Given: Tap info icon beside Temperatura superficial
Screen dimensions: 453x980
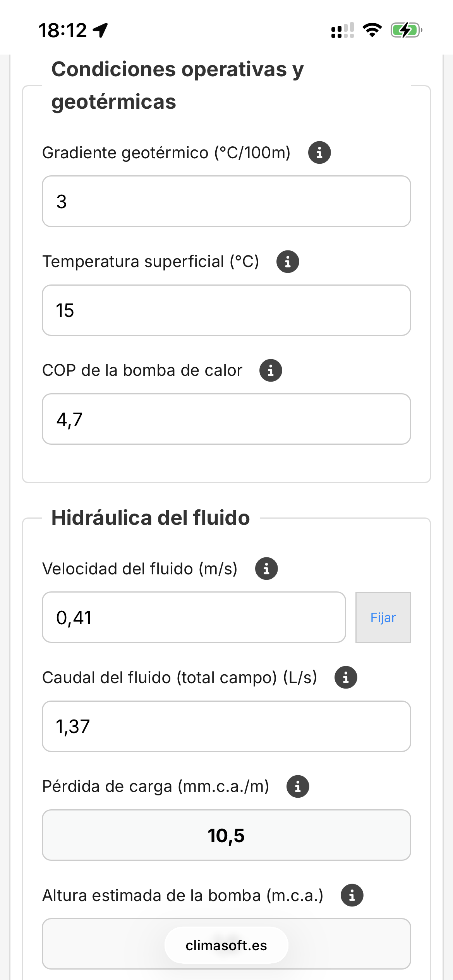Looking at the screenshot, I should click(x=288, y=262).
